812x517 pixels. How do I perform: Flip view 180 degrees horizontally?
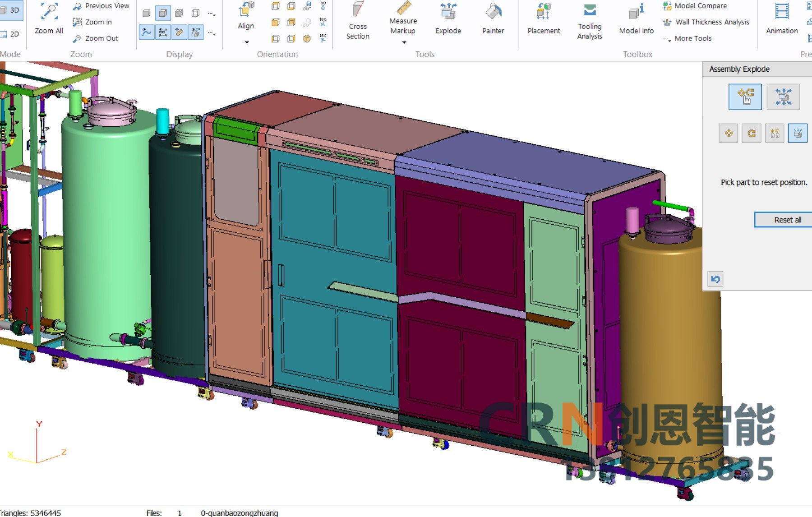coord(323,38)
